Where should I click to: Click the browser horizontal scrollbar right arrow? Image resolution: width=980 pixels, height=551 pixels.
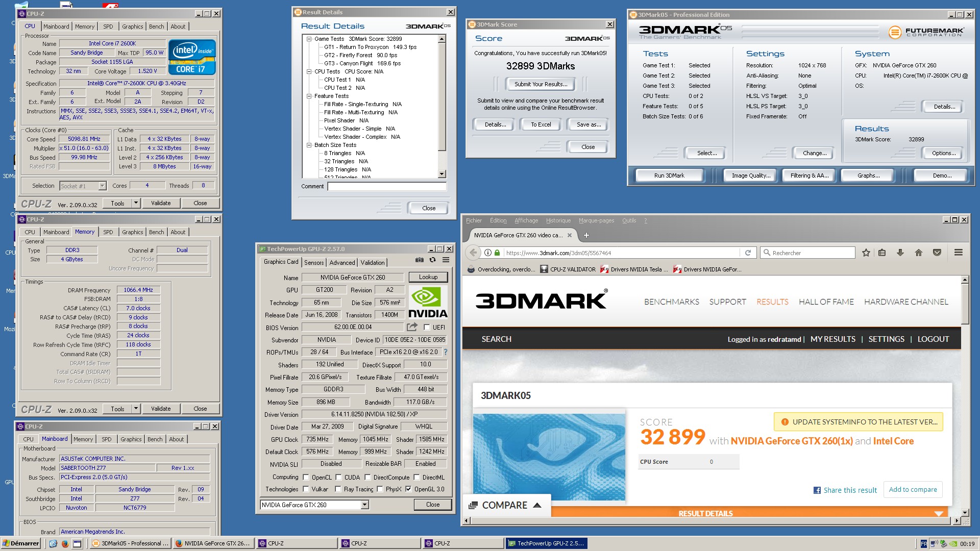[957, 521]
